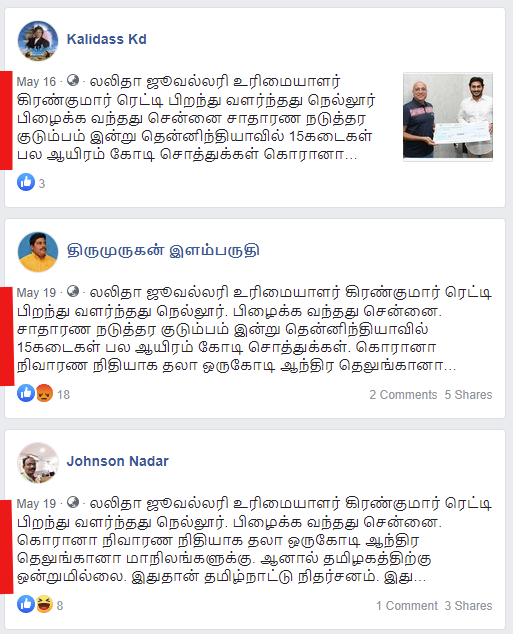Open May 16 timestamp of Kalidass Kd post
Screen dimensions: 513x634
[36, 82]
